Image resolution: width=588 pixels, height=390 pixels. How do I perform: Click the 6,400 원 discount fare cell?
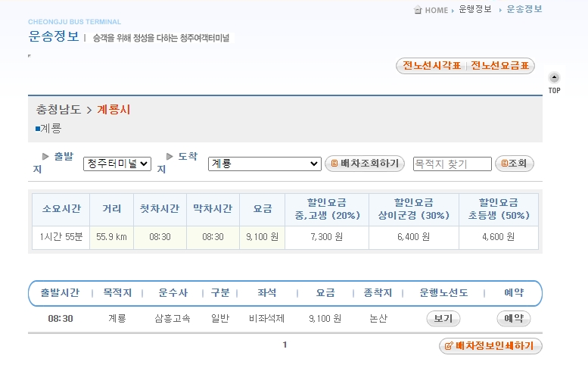(414, 237)
